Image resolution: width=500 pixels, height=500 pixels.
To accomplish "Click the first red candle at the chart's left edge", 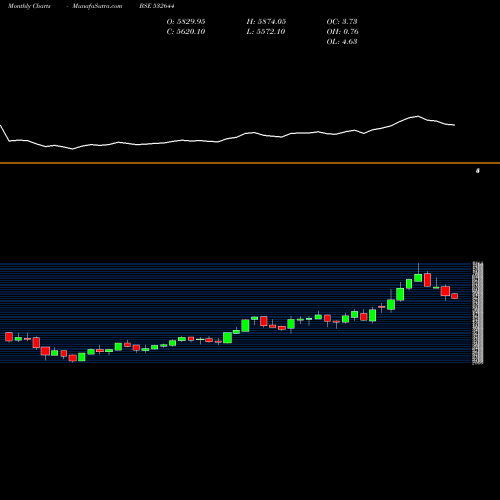I will [x=9, y=337].
